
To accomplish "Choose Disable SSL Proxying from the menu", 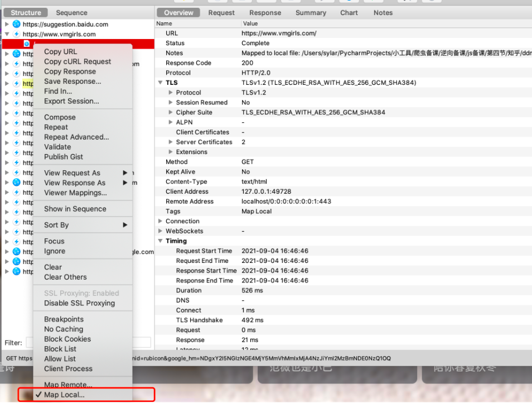I will (79, 303).
